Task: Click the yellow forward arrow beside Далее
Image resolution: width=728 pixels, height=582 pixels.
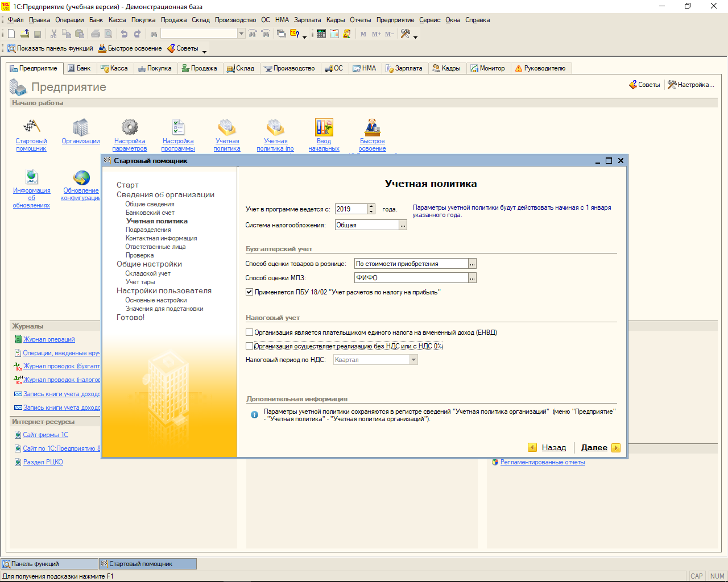Action: pyautogui.click(x=616, y=447)
